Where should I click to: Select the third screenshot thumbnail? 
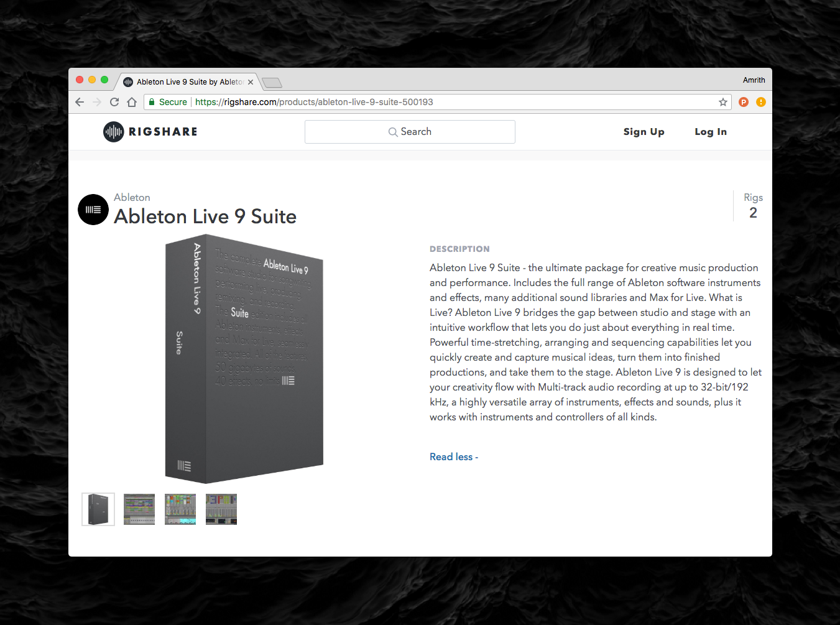point(180,509)
